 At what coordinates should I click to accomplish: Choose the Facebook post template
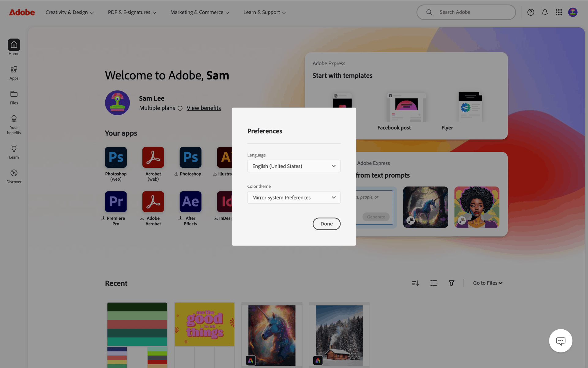click(406, 111)
